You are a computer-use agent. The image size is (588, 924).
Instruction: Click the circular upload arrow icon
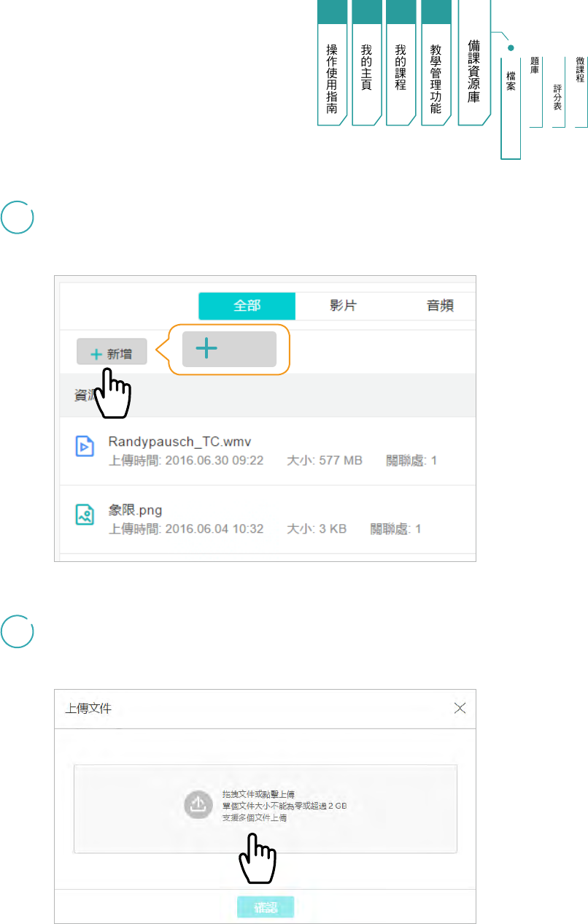click(198, 804)
